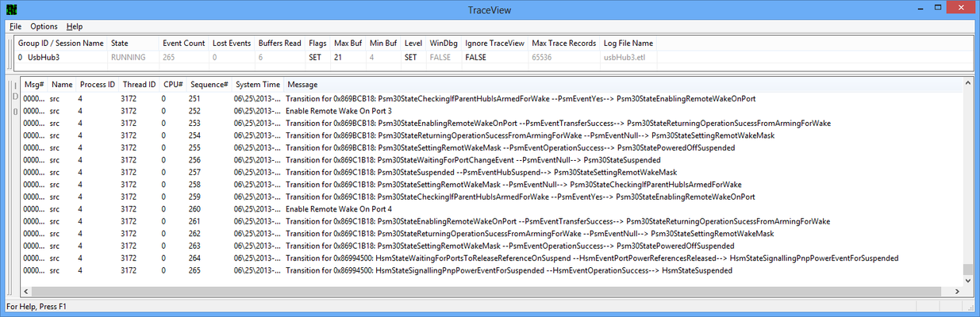Click the Buffers Read column header
Image resolution: width=980 pixels, height=317 pixels.
[x=280, y=43]
